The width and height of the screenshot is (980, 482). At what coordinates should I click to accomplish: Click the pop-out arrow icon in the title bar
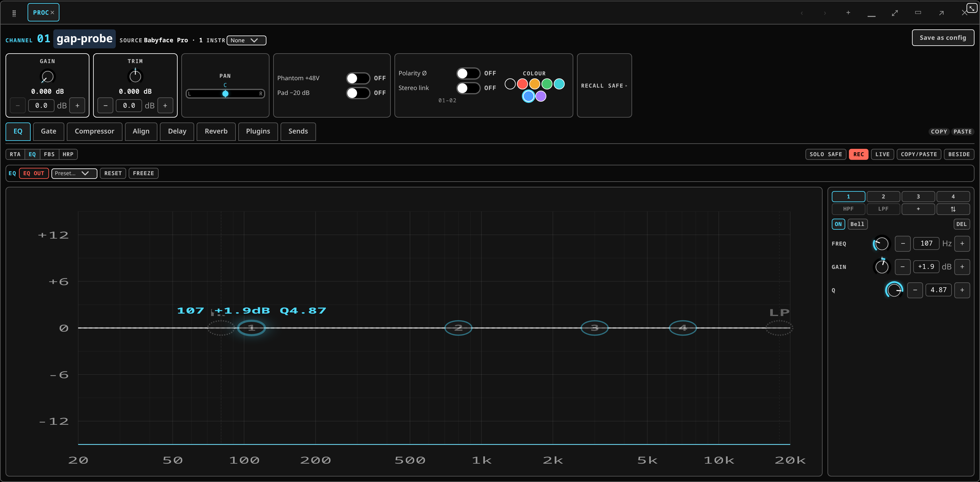point(941,13)
